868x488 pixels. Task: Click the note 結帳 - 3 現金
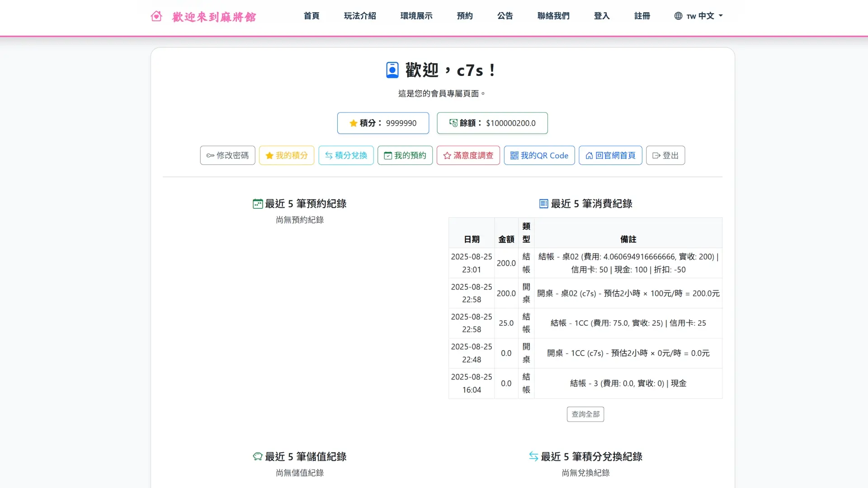628,383
